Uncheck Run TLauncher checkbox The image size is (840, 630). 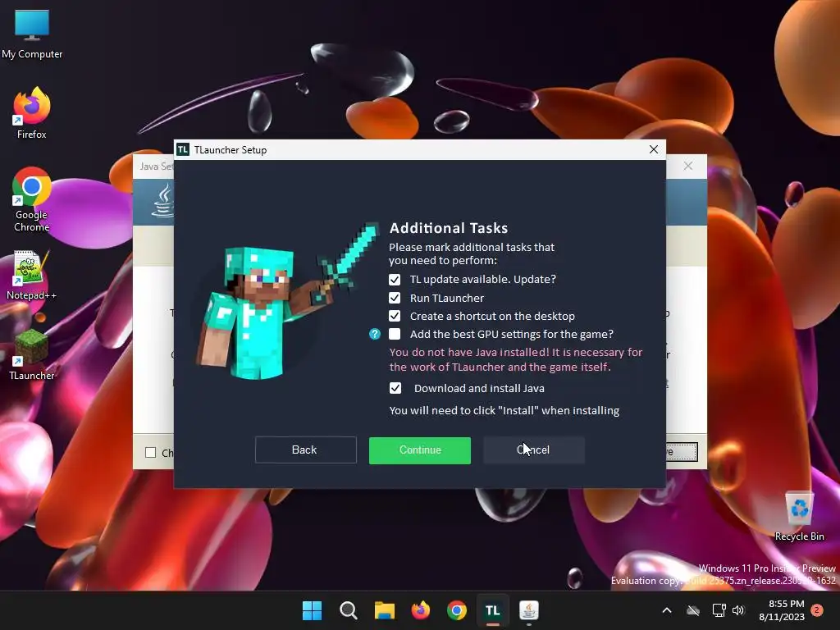point(395,298)
